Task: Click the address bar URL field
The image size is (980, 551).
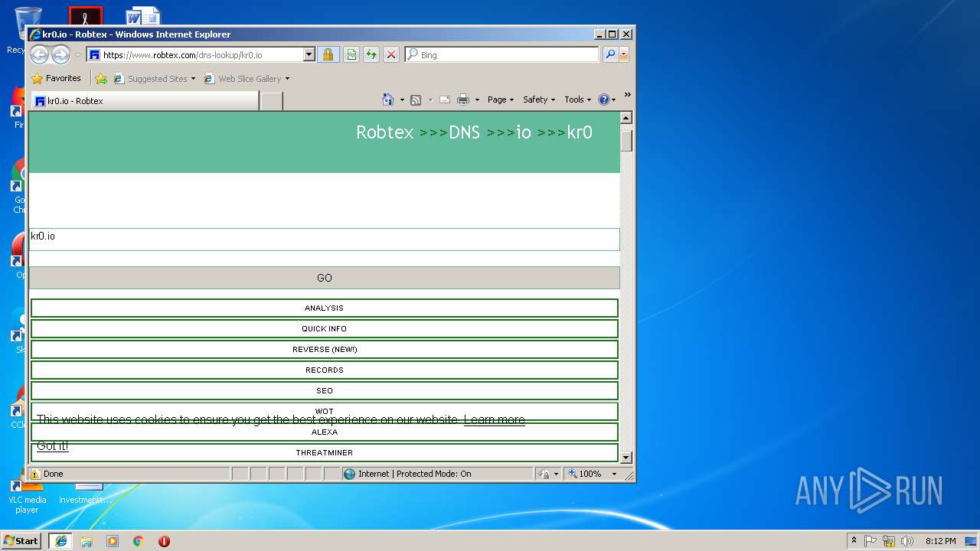Action: pos(202,54)
